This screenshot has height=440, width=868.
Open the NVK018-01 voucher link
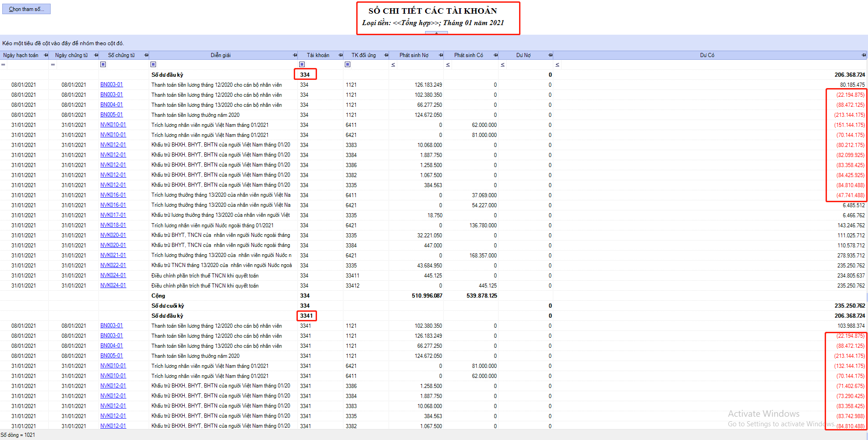(x=113, y=225)
